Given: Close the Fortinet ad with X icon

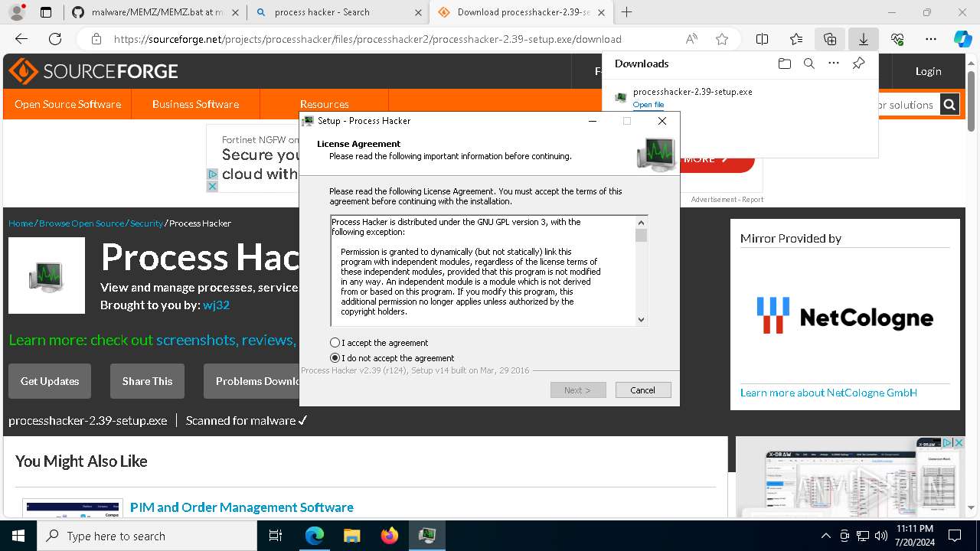Looking at the screenshot, I should click(x=213, y=186).
